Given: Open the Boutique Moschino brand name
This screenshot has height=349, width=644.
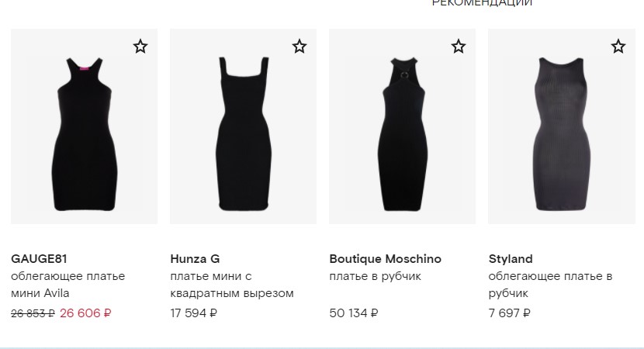Looking at the screenshot, I should 386,259.
